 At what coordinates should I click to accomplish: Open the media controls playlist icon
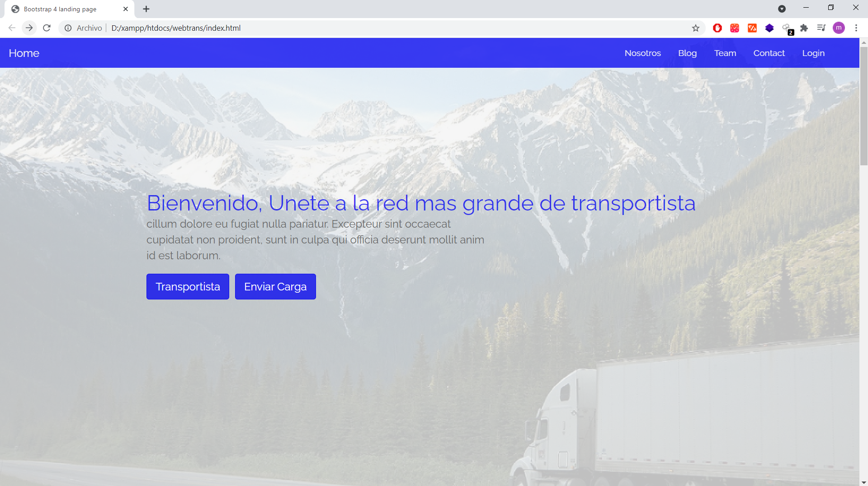[x=821, y=28]
